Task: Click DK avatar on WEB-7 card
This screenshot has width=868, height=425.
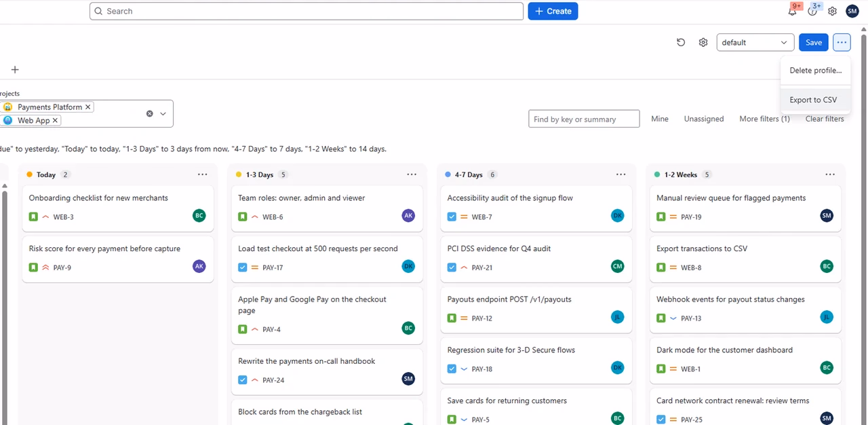Action: (617, 216)
